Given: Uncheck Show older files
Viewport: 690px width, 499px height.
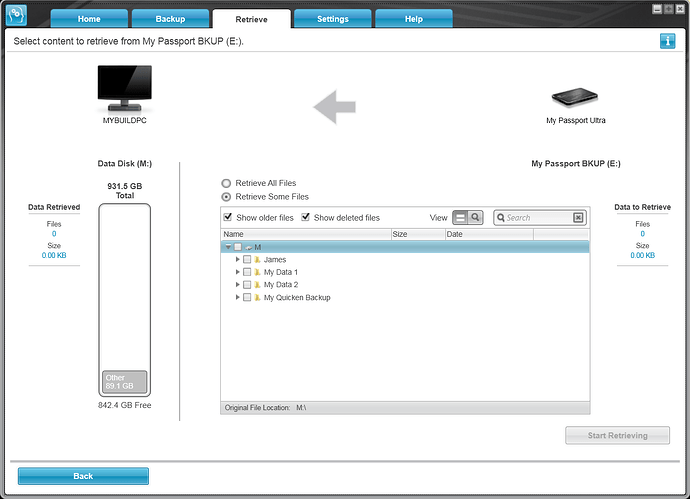Looking at the screenshot, I should 228,217.
